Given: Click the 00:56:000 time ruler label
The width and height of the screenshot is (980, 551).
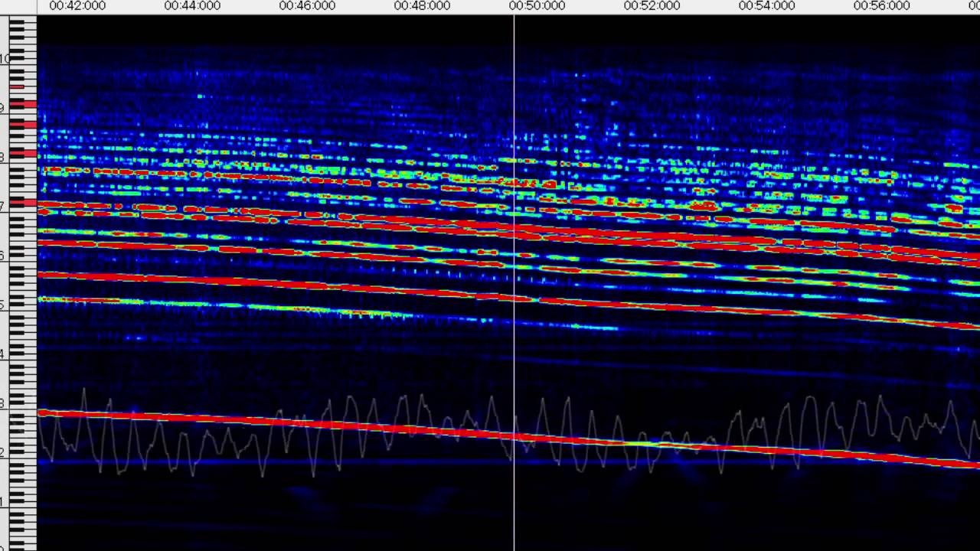Looking at the screenshot, I should tap(881, 5).
